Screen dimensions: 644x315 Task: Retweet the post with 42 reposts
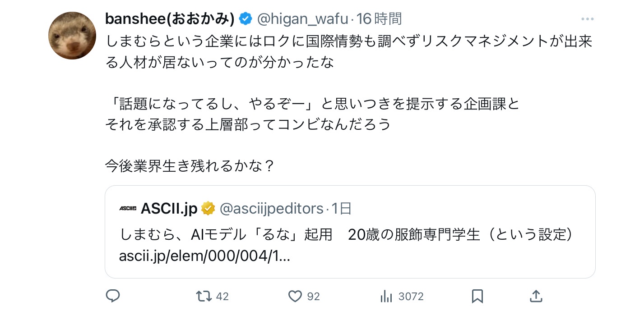tap(204, 296)
